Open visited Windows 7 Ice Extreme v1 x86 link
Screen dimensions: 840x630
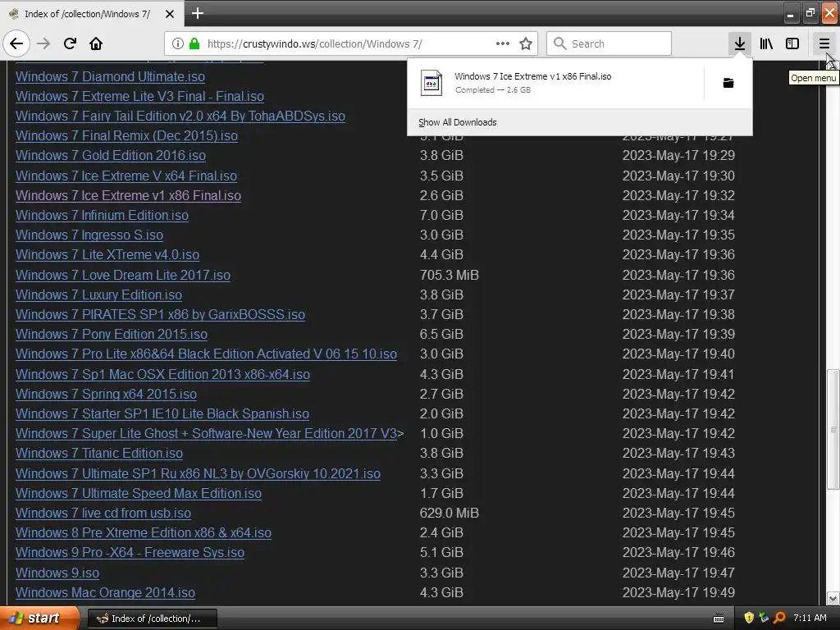tap(128, 195)
